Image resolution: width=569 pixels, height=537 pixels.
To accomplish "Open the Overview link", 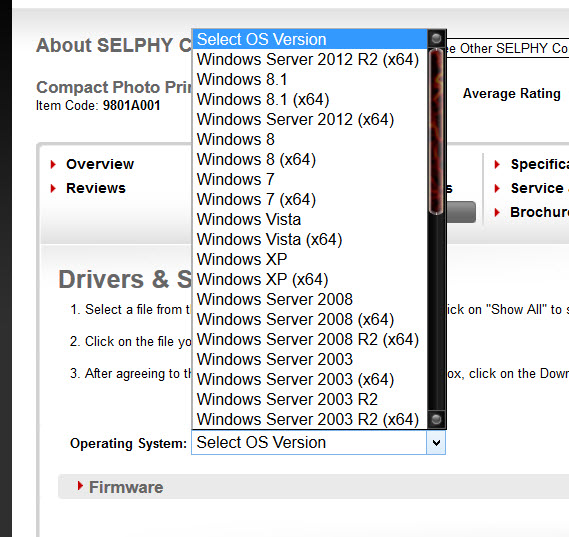I will 100,164.
